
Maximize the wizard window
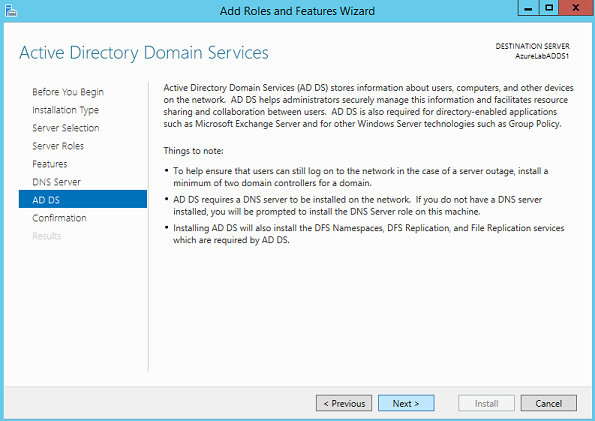549,8
